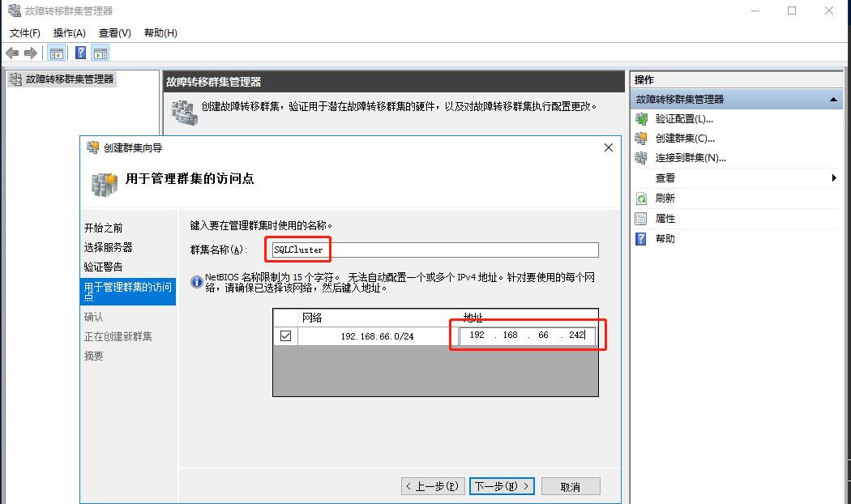This screenshot has height=504, width=851.
Task: Collapse the 故障转移群集管理器 actions group
Action: [835, 98]
